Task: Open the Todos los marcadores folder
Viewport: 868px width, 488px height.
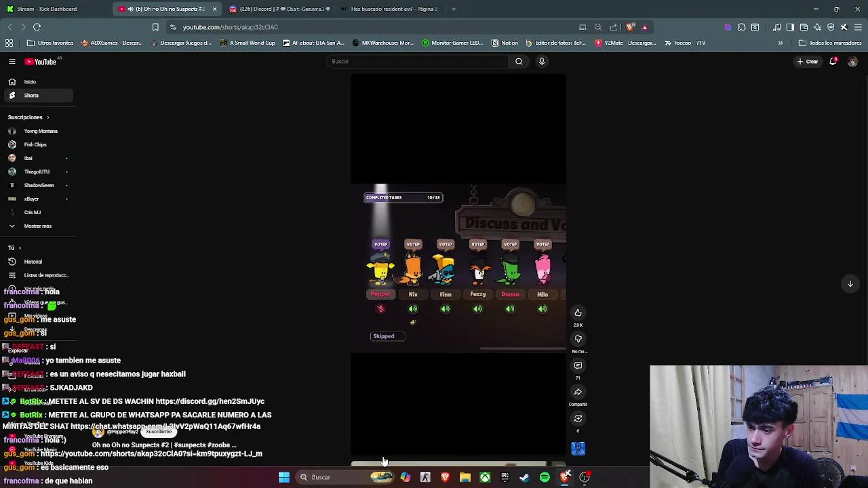Action: click(830, 43)
